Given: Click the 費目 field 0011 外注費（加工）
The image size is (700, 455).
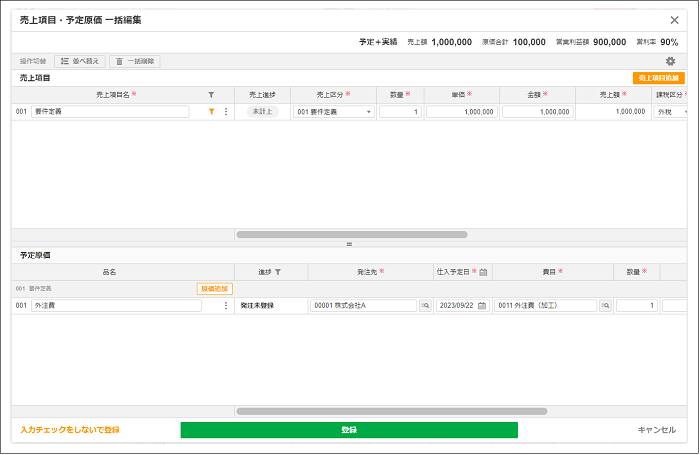Looking at the screenshot, I should 546,305.
